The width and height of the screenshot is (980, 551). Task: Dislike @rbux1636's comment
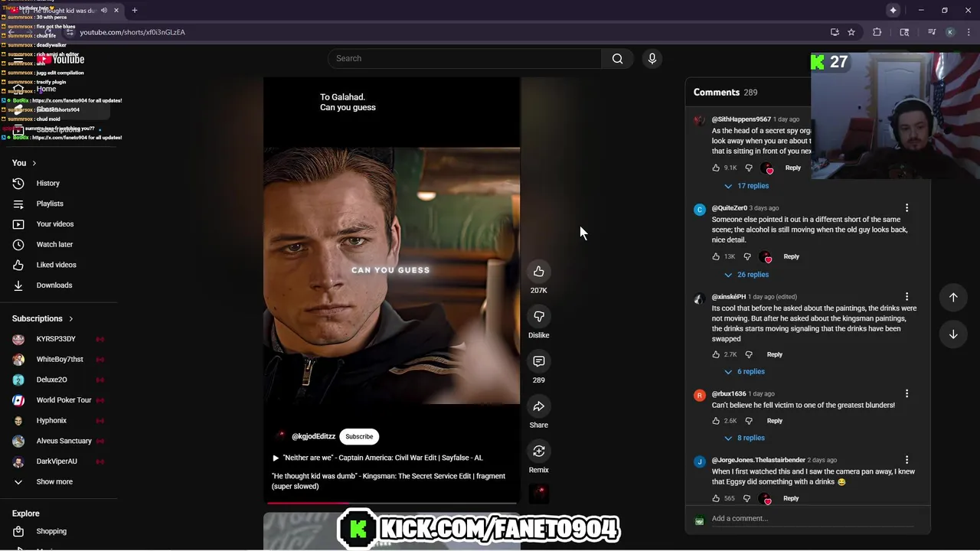(749, 421)
